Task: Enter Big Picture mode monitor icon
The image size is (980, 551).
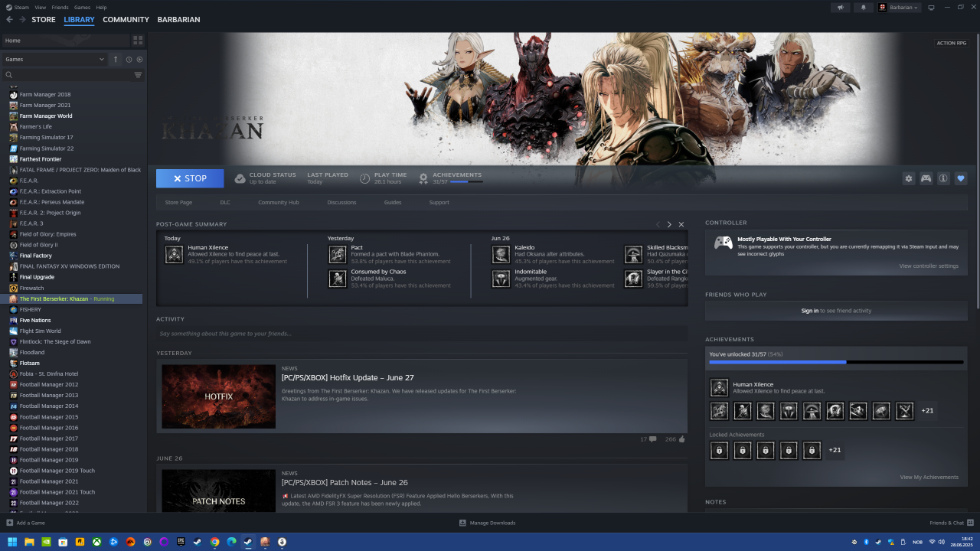Action: [x=931, y=8]
